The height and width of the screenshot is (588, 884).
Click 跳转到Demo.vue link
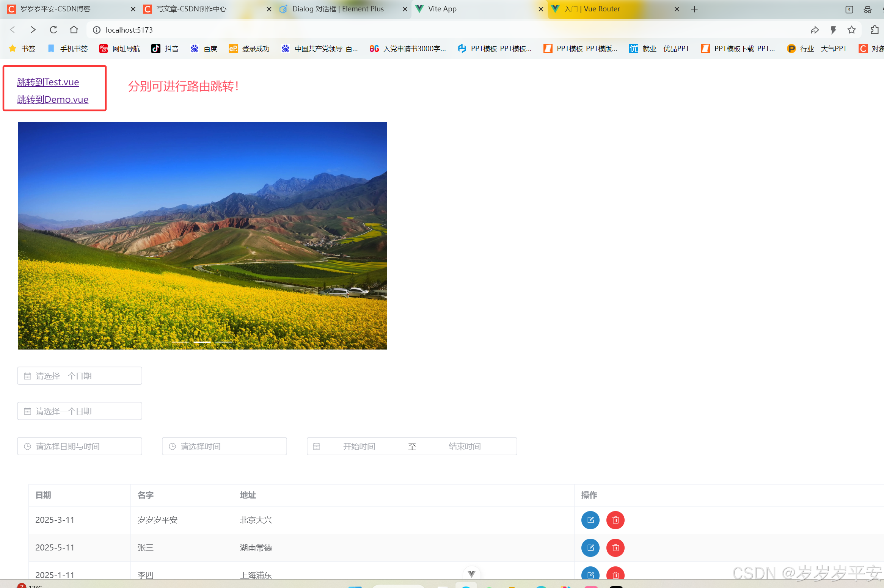point(52,99)
